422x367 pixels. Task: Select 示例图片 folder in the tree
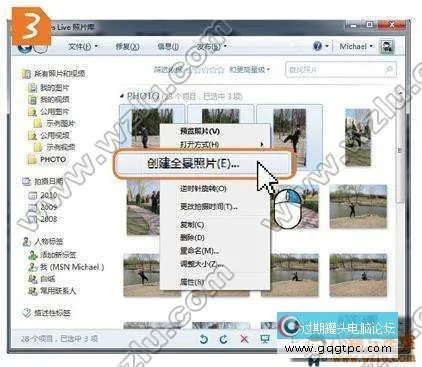pos(60,123)
